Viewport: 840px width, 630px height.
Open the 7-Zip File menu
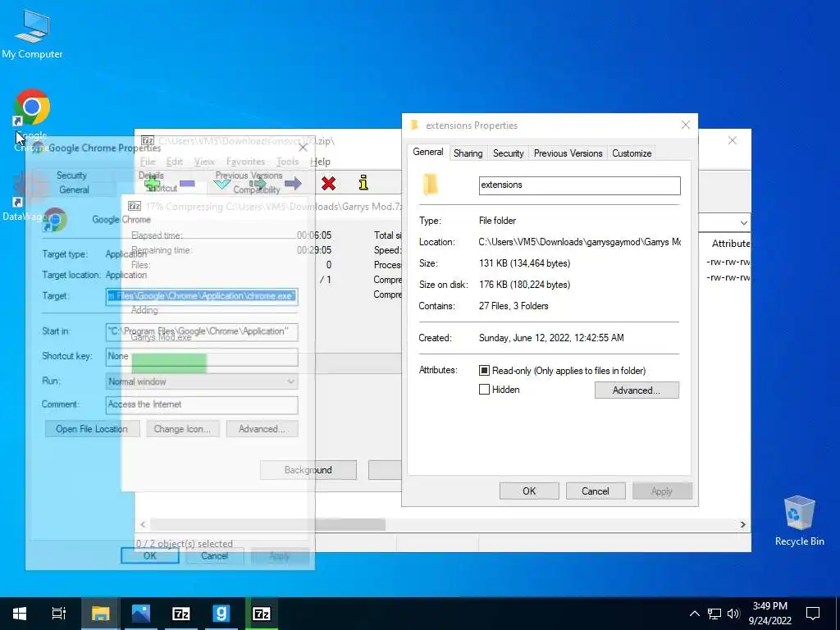click(x=148, y=162)
